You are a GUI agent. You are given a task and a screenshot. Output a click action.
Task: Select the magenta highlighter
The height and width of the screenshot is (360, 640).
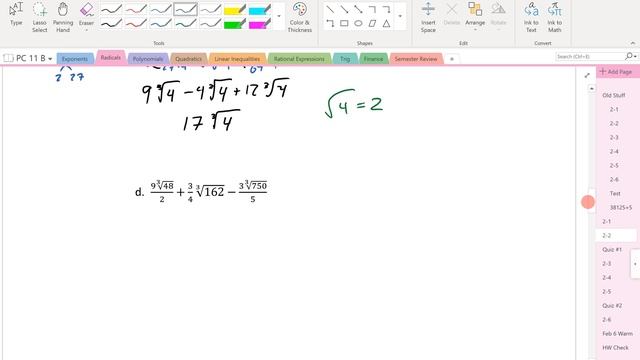click(x=260, y=24)
